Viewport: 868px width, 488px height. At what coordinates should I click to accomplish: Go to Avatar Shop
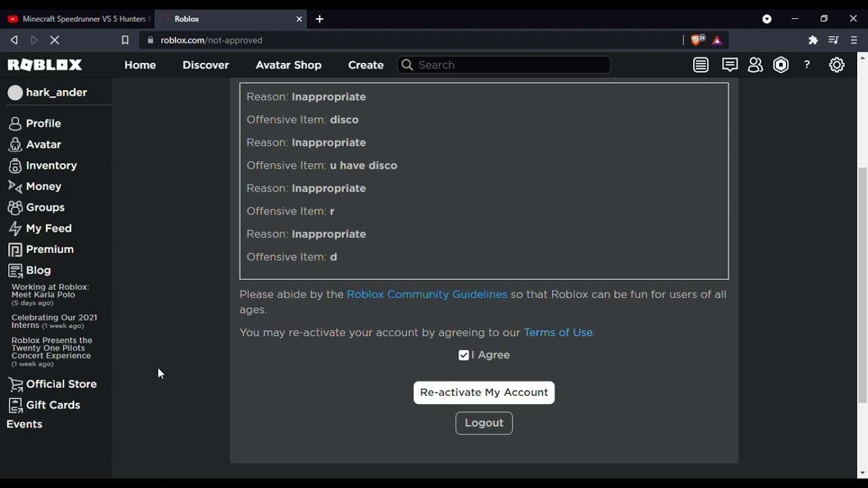[x=289, y=65]
